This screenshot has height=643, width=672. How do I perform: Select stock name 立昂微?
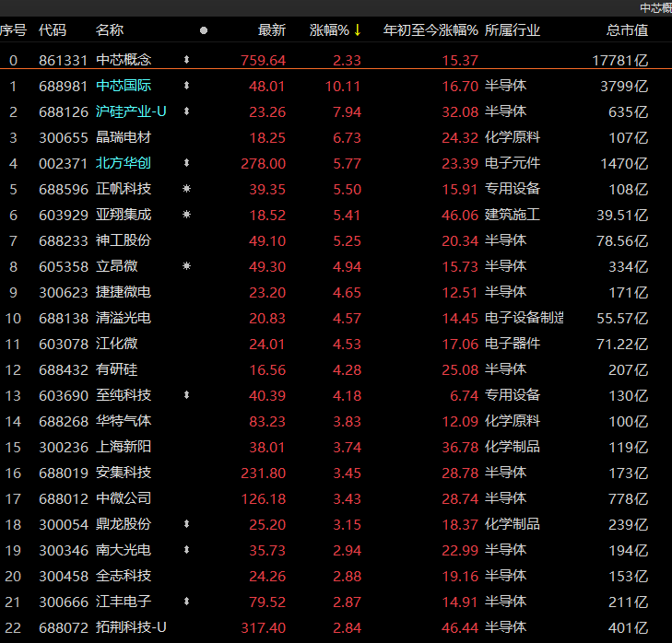116,266
